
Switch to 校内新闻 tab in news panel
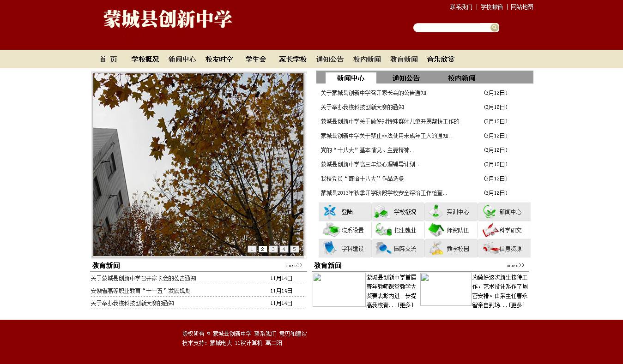coord(461,78)
